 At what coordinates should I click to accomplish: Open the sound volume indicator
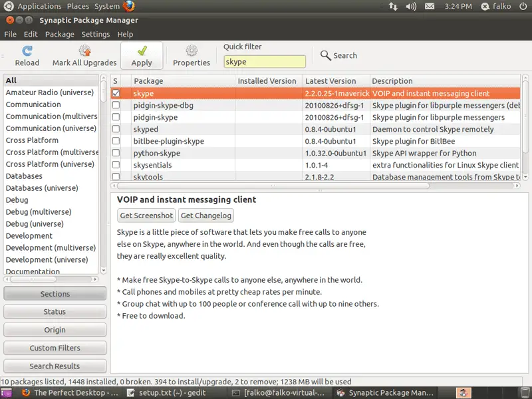pos(411,7)
